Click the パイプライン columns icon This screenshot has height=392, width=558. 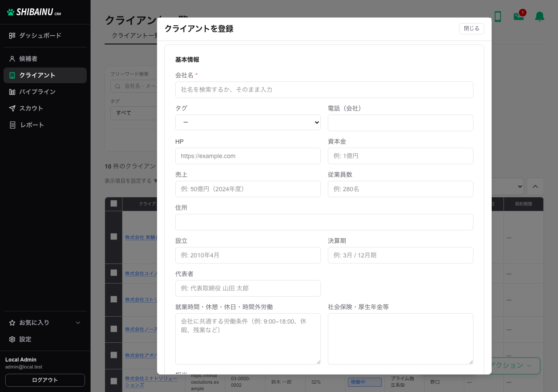(12, 92)
